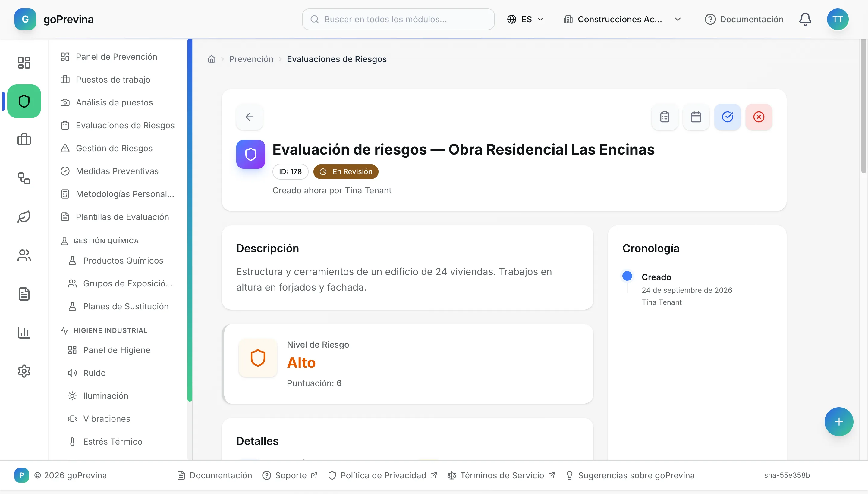Open Vibraciones in the sidebar
868x494 pixels.
(121, 419)
